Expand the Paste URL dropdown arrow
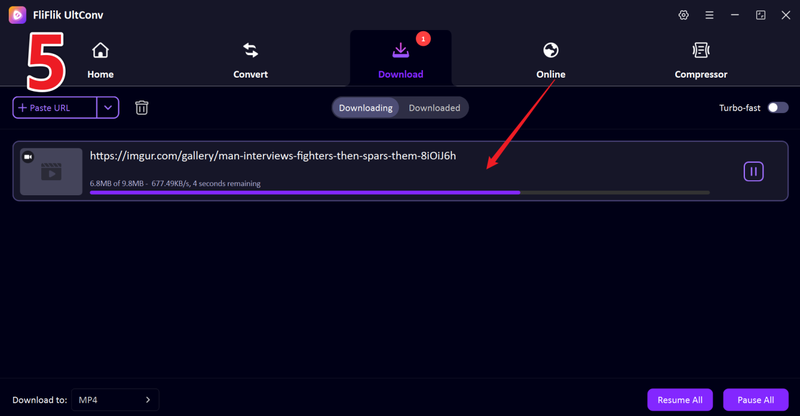 pos(108,108)
